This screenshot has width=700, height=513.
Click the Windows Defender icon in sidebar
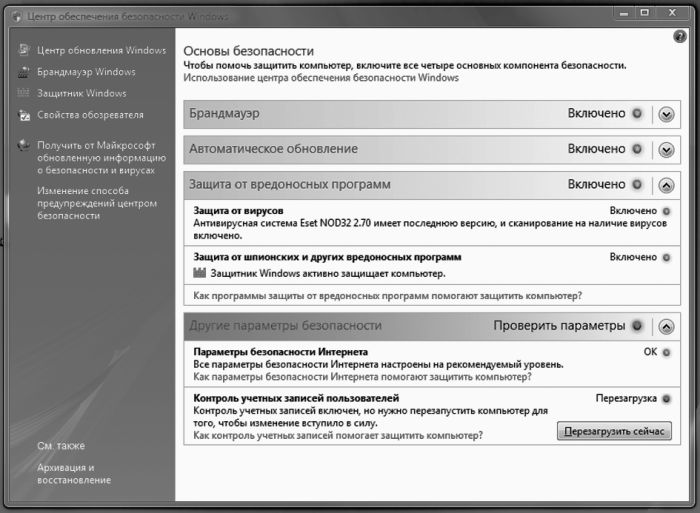24,94
